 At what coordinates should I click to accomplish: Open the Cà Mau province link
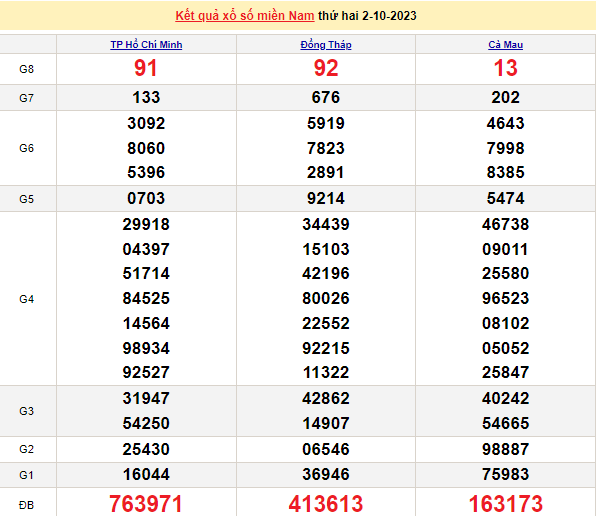[505, 45]
